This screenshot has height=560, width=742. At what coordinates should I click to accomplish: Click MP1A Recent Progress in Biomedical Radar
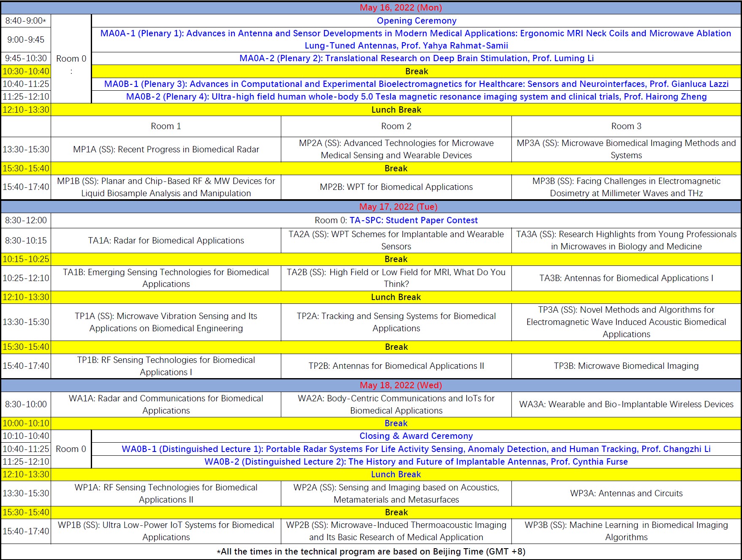tap(166, 149)
